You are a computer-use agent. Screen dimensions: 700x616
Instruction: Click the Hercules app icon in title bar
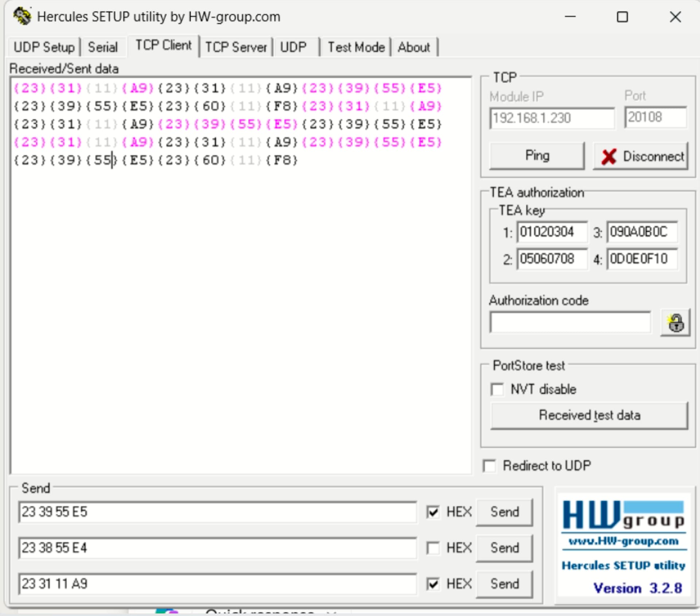click(x=22, y=17)
